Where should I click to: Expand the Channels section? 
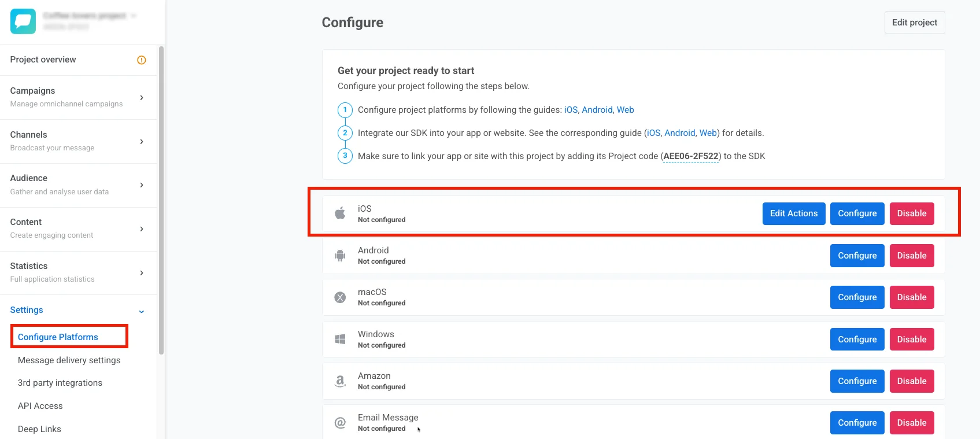tap(142, 142)
